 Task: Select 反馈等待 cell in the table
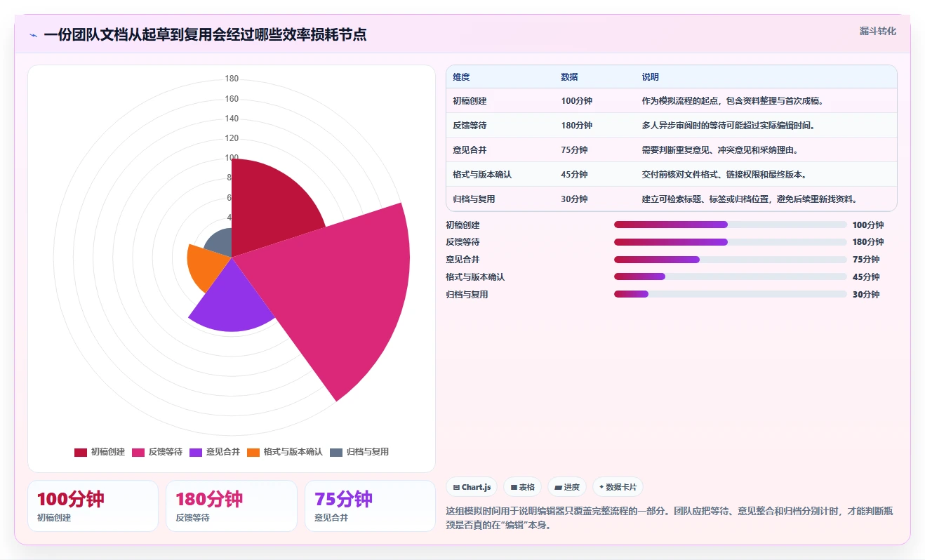pos(470,126)
